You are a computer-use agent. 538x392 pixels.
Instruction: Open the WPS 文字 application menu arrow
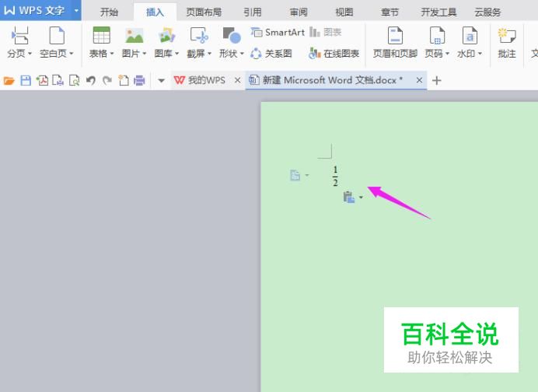76,10
